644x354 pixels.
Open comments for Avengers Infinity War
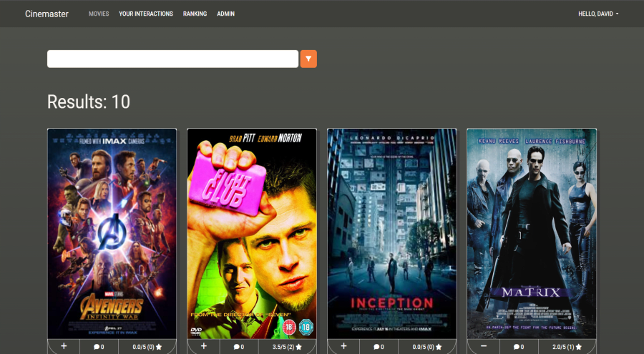click(99, 347)
